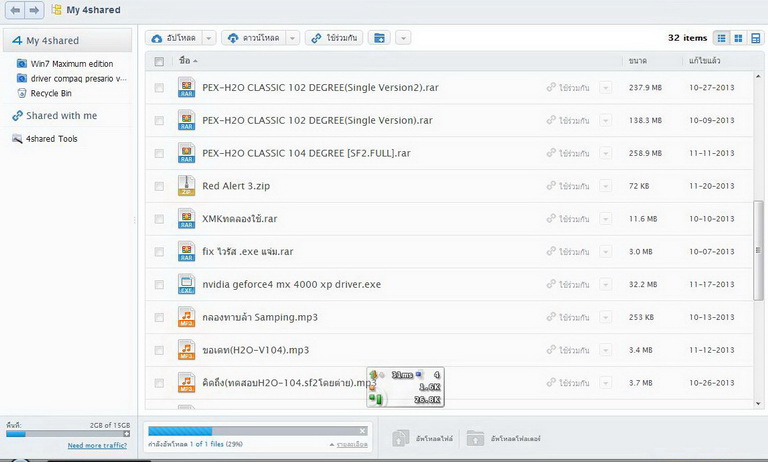
Task: Click the file list vertical scrollbar thumb
Action: click(758, 250)
